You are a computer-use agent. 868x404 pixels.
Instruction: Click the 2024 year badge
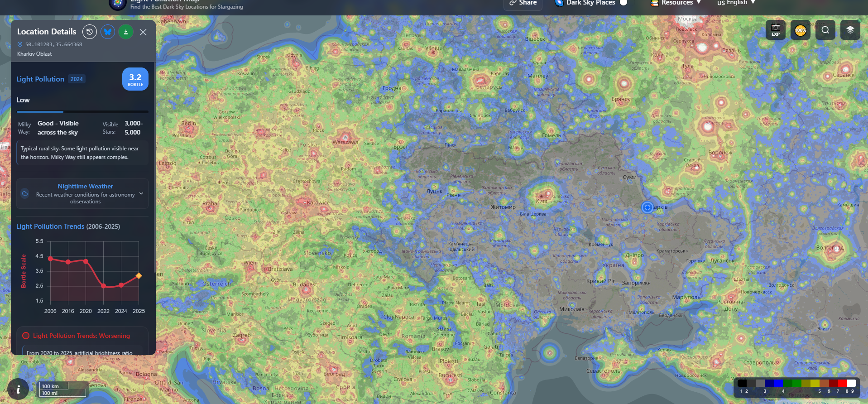[x=77, y=79]
